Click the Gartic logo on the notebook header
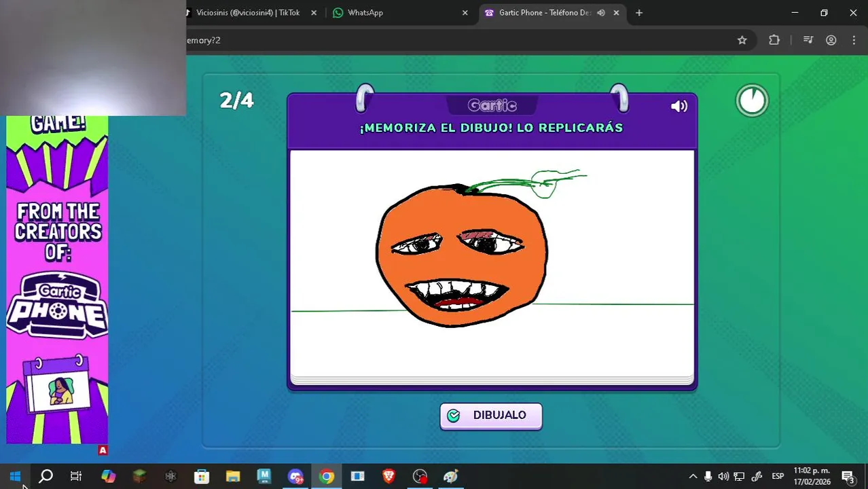The image size is (868, 489). point(492,105)
